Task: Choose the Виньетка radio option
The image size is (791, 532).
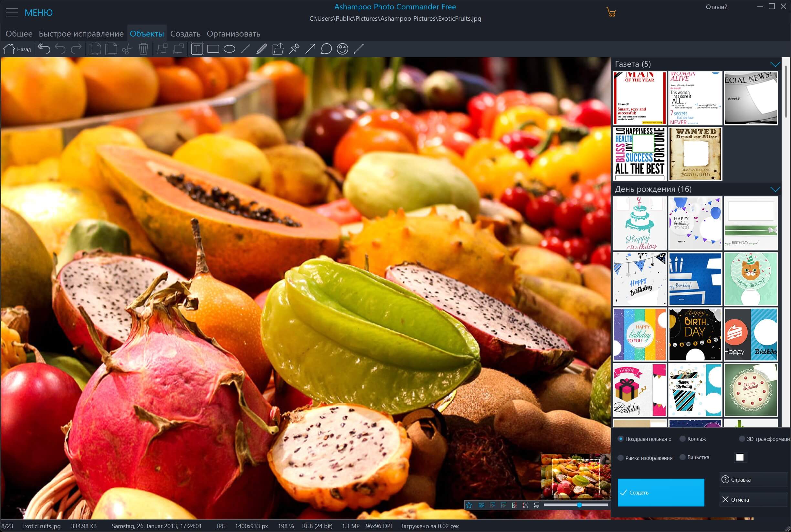Action: (x=683, y=457)
